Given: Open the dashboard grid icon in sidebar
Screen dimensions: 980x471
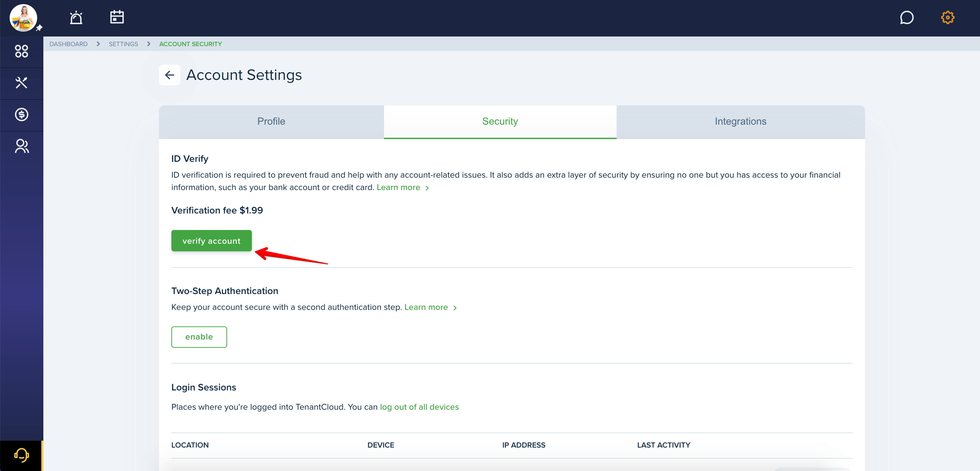Looking at the screenshot, I should [x=22, y=51].
